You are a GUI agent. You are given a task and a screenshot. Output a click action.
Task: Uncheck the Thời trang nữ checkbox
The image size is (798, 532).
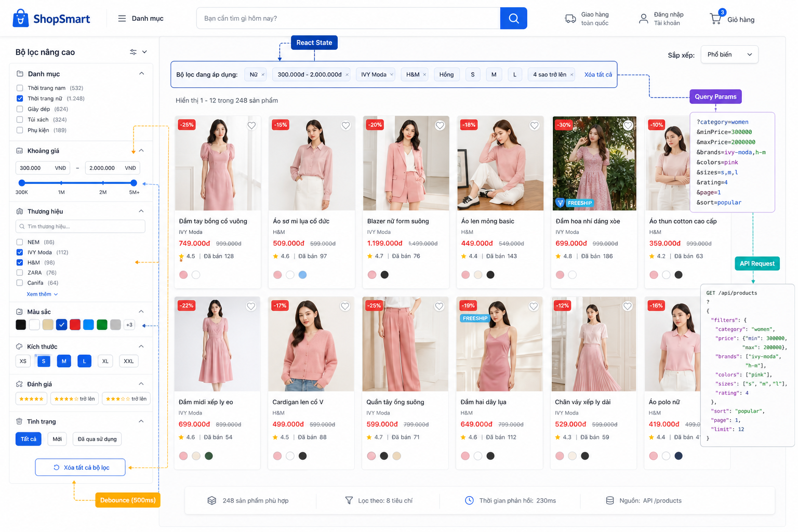(20, 98)
